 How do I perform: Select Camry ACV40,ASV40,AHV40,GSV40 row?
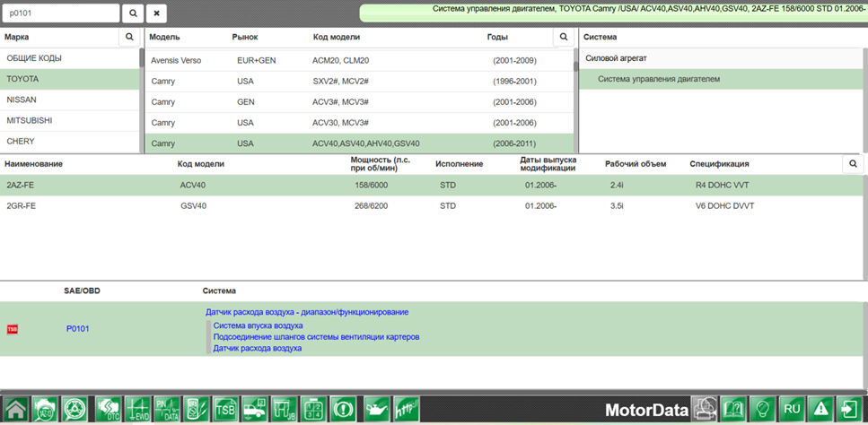359,143
